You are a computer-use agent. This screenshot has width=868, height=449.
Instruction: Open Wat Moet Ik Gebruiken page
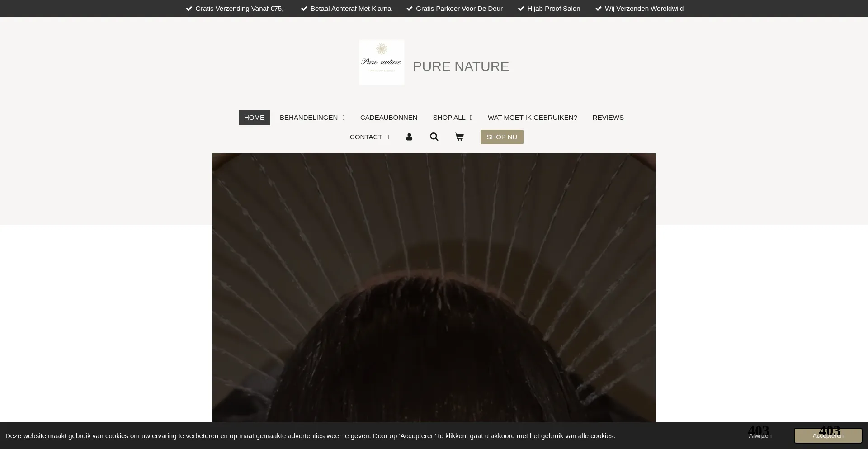coord(532,118)
